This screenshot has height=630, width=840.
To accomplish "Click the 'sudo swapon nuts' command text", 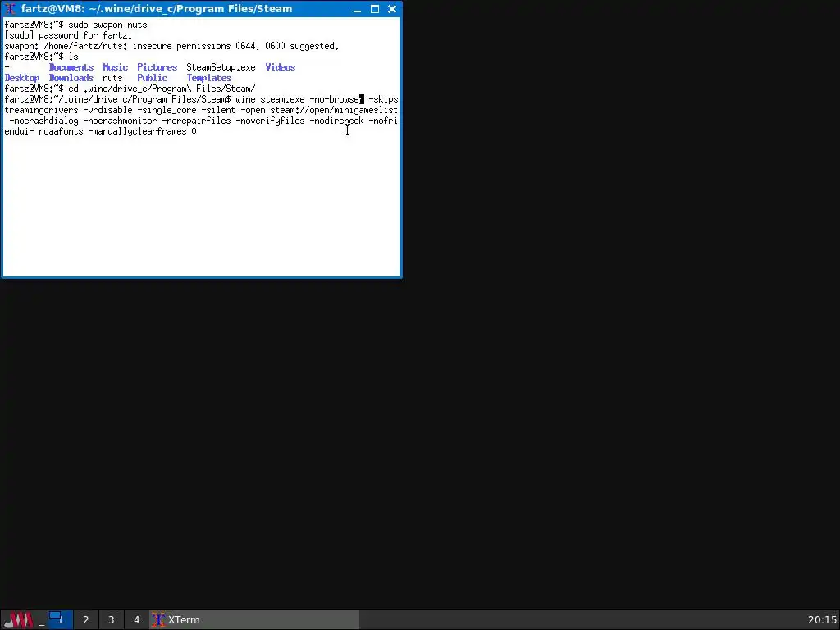I will click(107, 25).
